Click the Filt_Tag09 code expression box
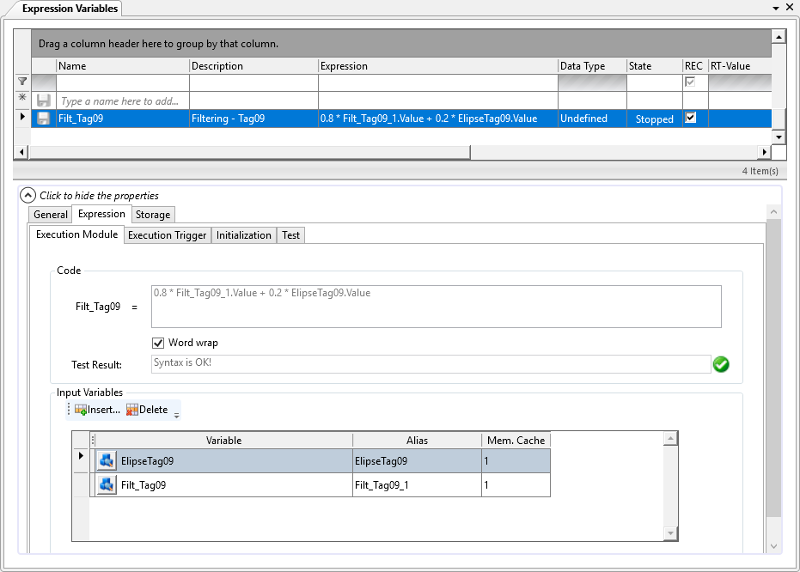The height and width of the screenshot is (572, 800). tap(436, 306)
